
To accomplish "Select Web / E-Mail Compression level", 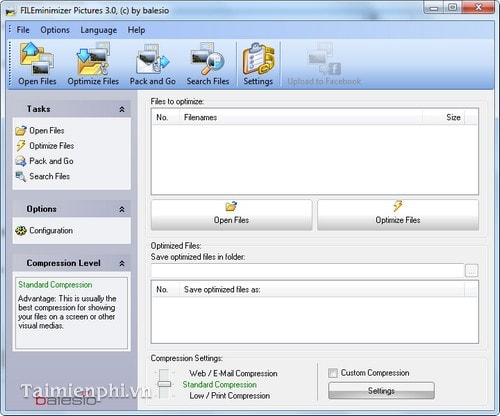I will click(233, 373).
